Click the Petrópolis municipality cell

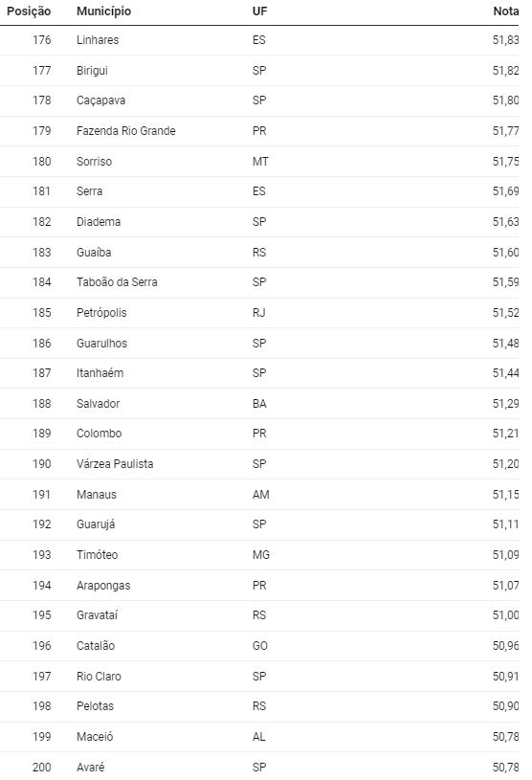(101, 313)
